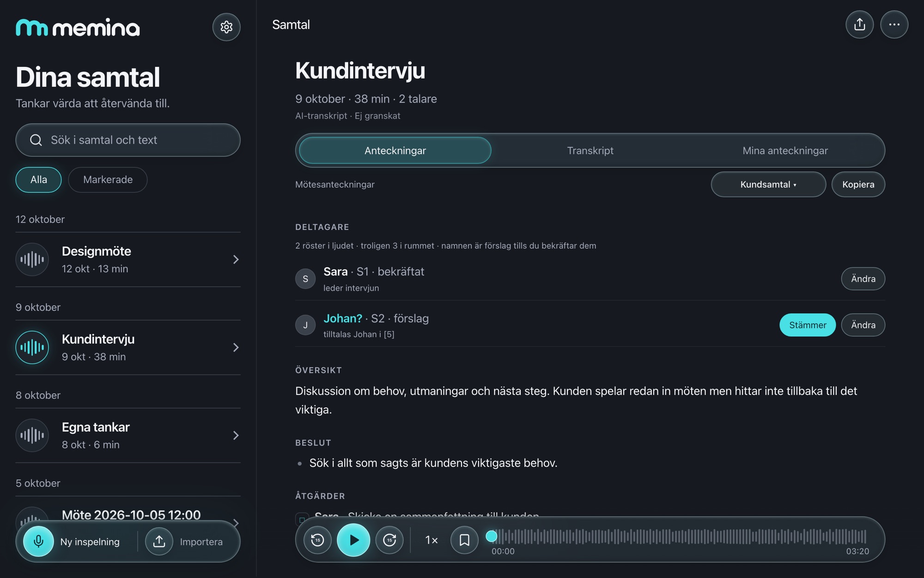
Task: Open Kundintervju via its chevron
Action: tap(236, 347)
